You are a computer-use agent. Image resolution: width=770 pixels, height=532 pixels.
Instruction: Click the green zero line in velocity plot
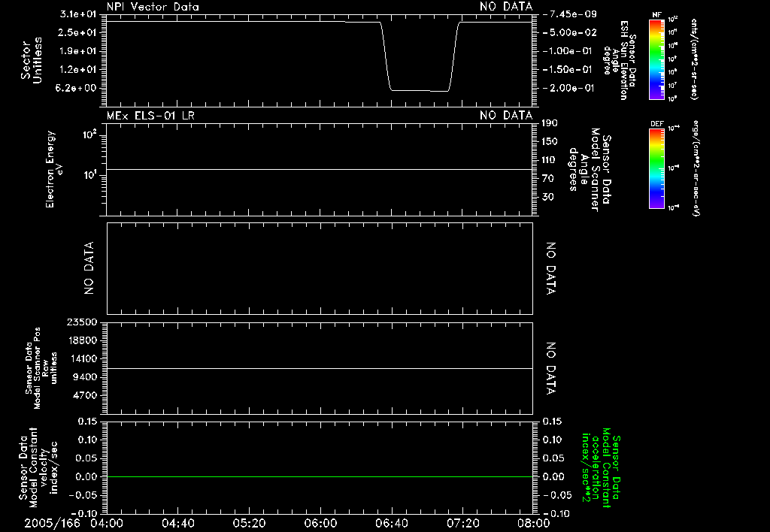tap(320, 476)
